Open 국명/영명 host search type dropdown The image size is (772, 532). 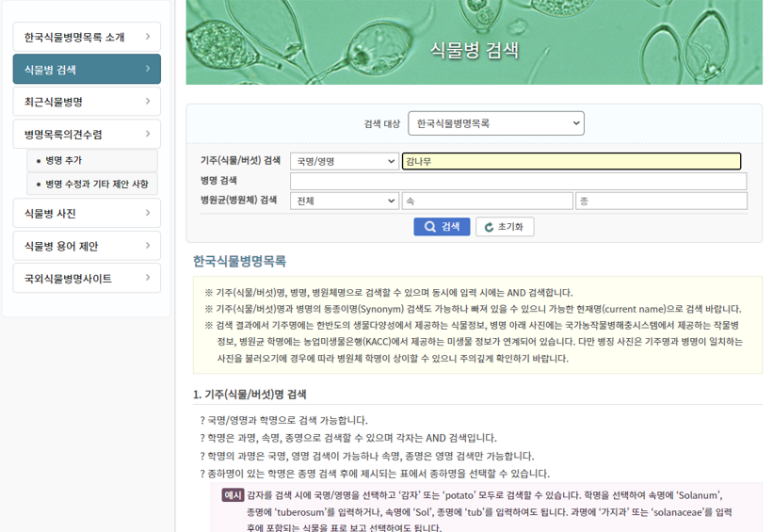click(x=345, y=161)
